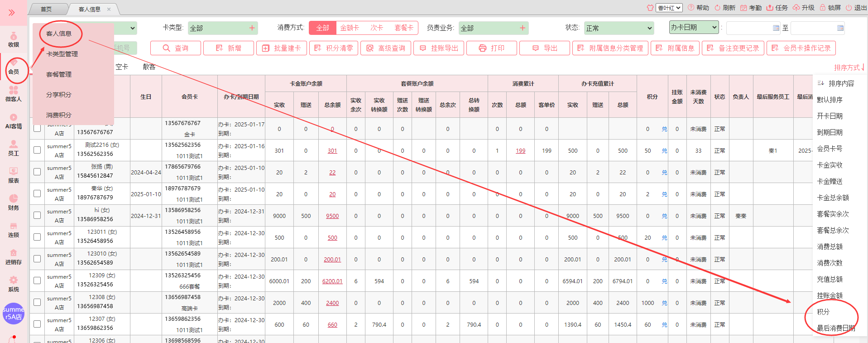Tick the checkbox for 12308 row
The width and height of the screenshot is (868, 343).
(37, 302)
